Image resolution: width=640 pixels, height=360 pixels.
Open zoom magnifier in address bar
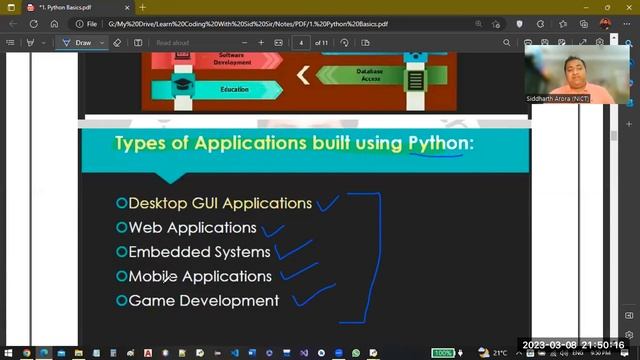click(478, 24)
